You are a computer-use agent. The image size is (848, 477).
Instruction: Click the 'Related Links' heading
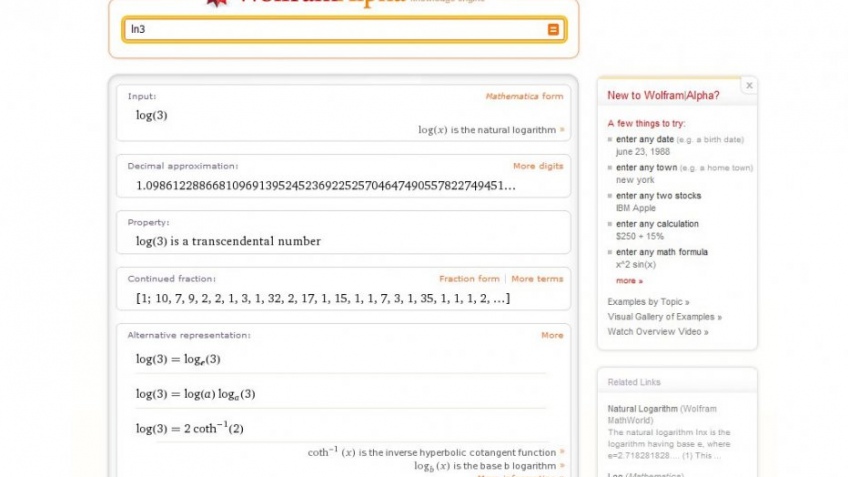pyautogui.click(x=634, y=382)
